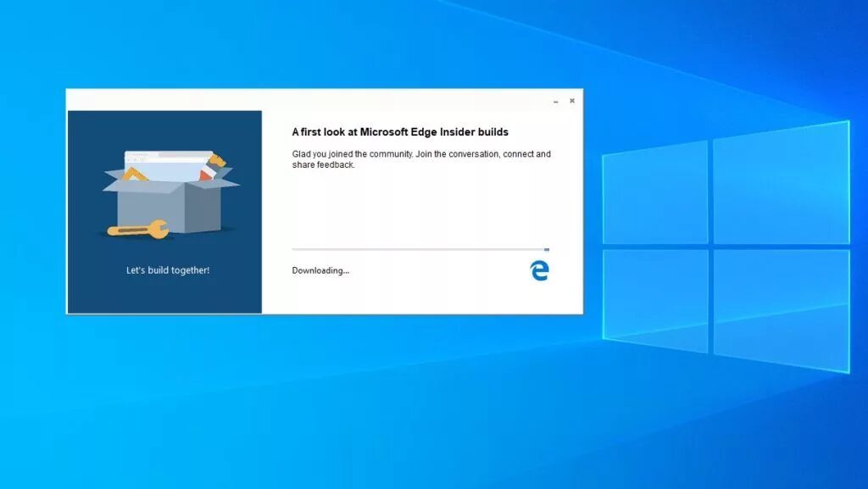Screen dimensions: 868x489
Task: Click the 'Let's build together!' caption
Action: tap(168, 270)
